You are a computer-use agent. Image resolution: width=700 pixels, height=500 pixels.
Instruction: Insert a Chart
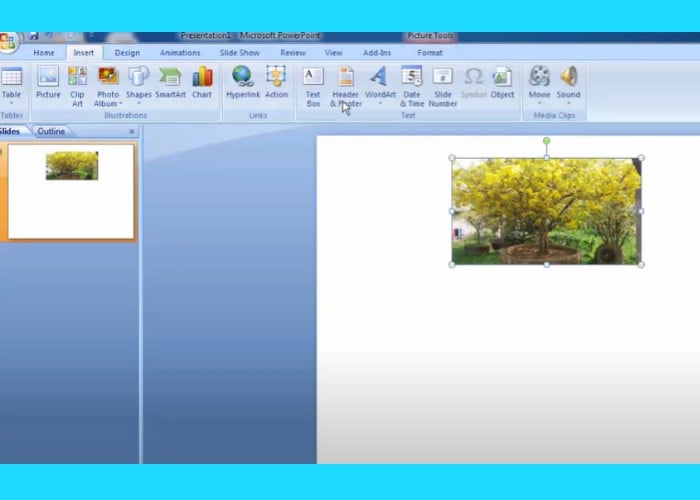[x=202, y=82]
